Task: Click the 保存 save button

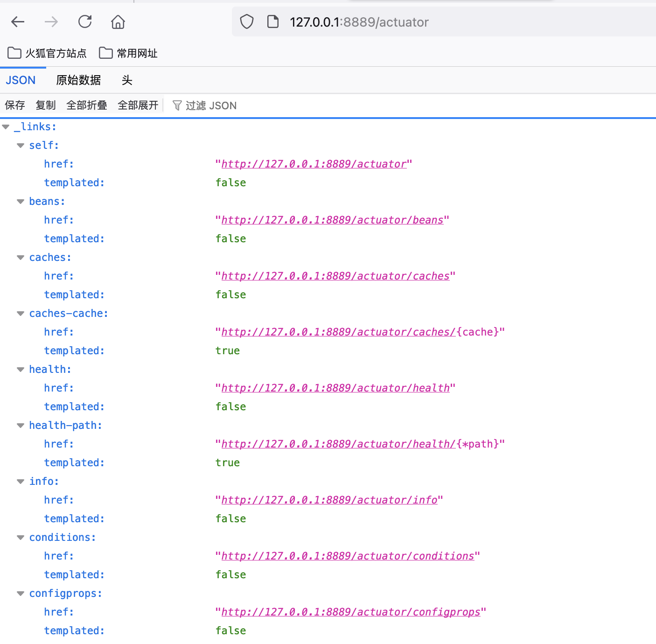Action: coord(15,105)
